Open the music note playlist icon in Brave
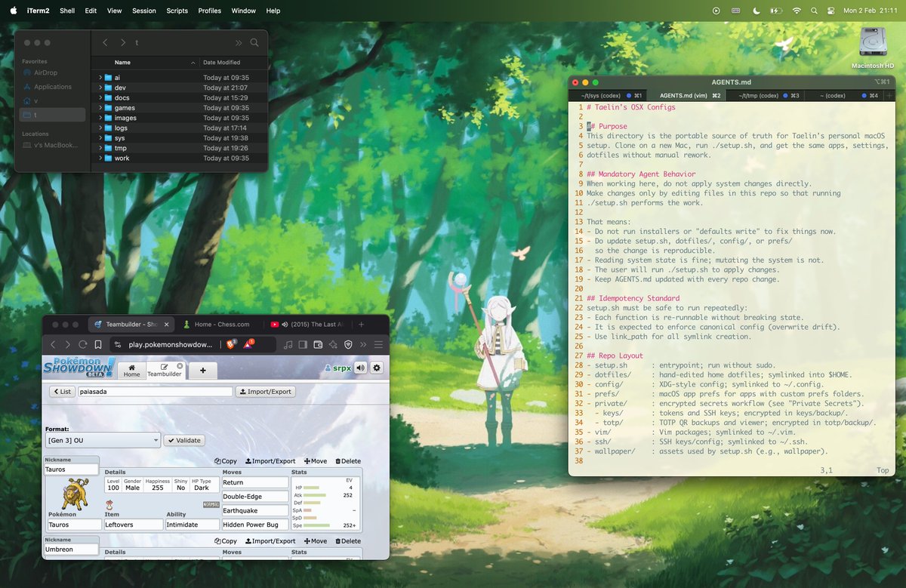The image size is (906, 588). pyautogui.click(x=288, y=344)
